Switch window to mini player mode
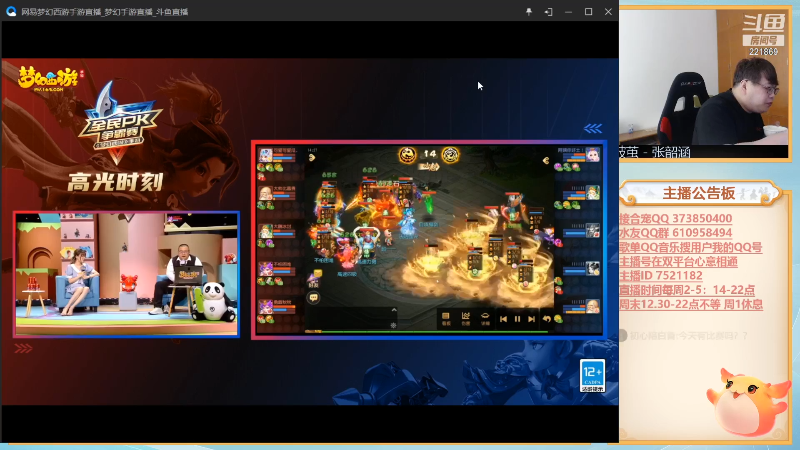Image resolution: width=800 pixels, height=450 pixels. click(x=548, y=11)
